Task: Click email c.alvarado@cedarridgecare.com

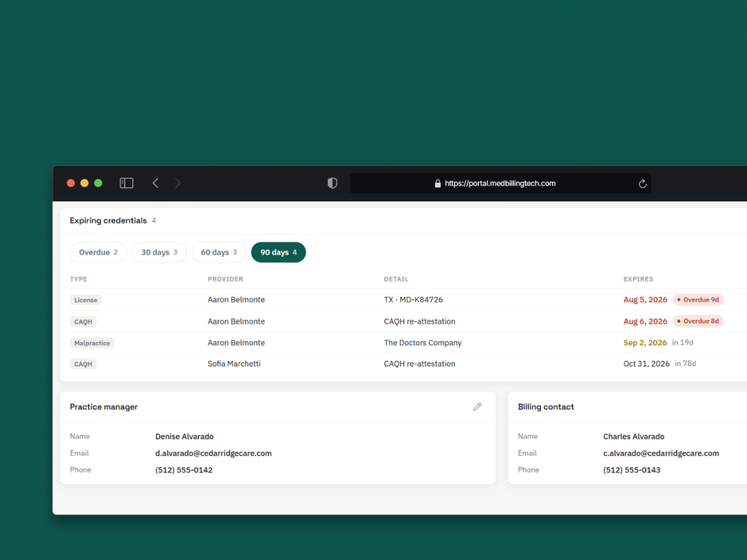Action: (x=661, y=453)
